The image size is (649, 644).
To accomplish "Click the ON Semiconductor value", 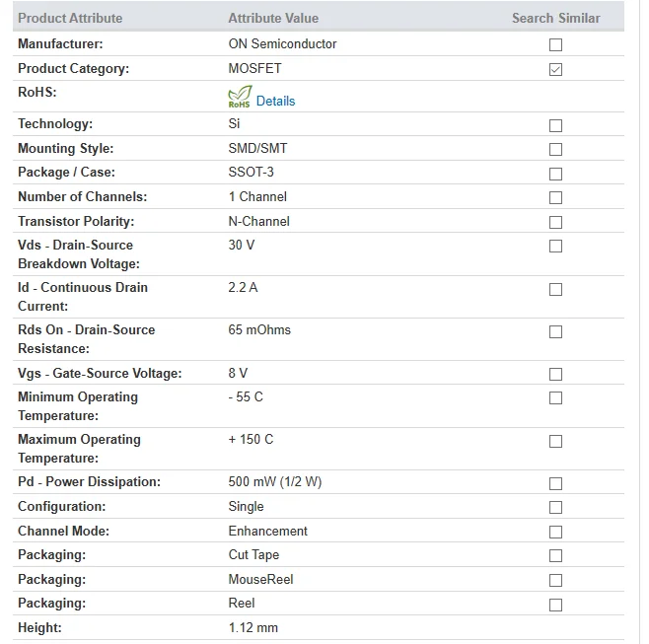I will [x=283, y=43].
